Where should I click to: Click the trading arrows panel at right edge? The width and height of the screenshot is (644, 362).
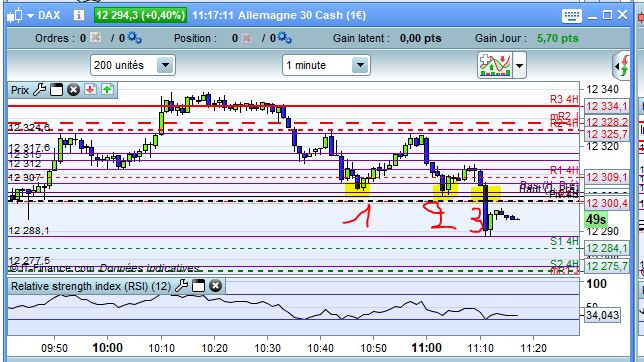[x=622, y=66]
